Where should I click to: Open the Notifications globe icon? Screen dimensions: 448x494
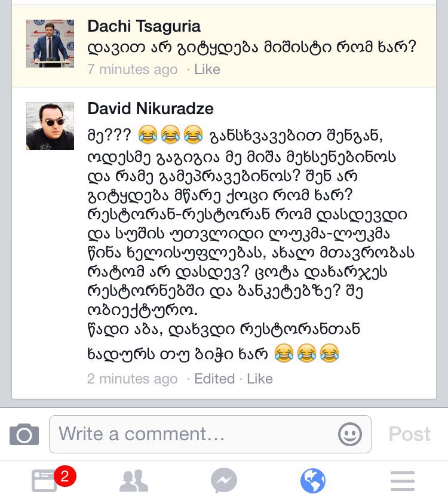(312, 481)
